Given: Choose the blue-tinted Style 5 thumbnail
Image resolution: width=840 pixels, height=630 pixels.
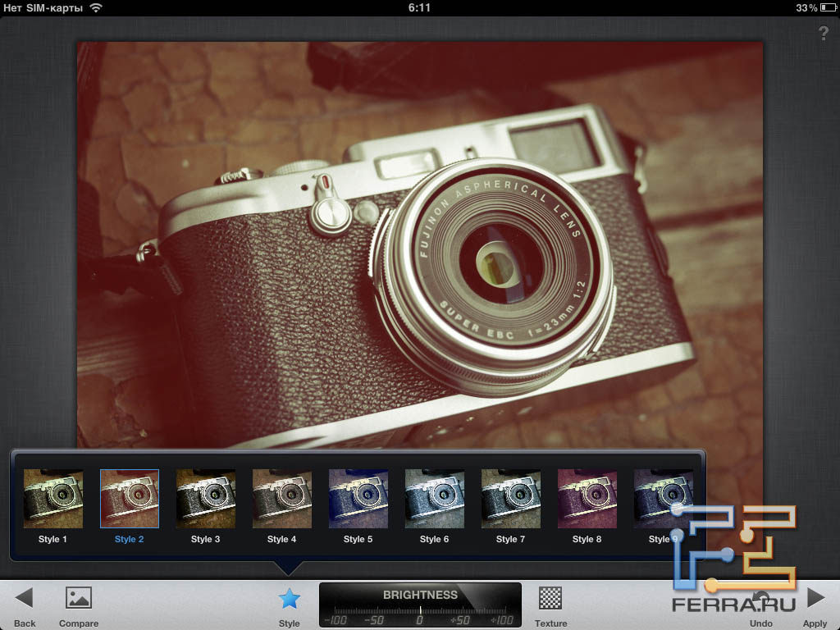Looking at the screenshot, I should 358,499.
